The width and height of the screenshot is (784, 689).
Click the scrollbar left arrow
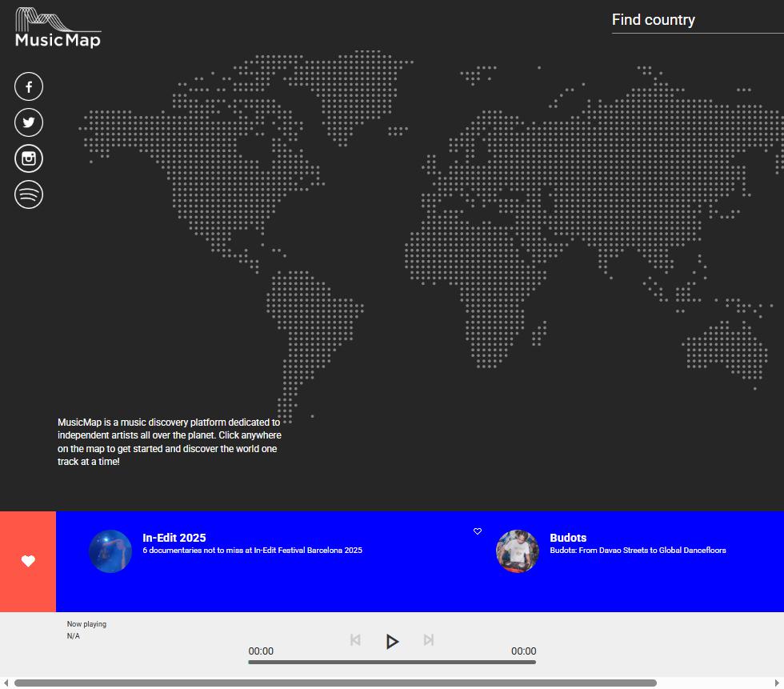[x=6, y=683]
